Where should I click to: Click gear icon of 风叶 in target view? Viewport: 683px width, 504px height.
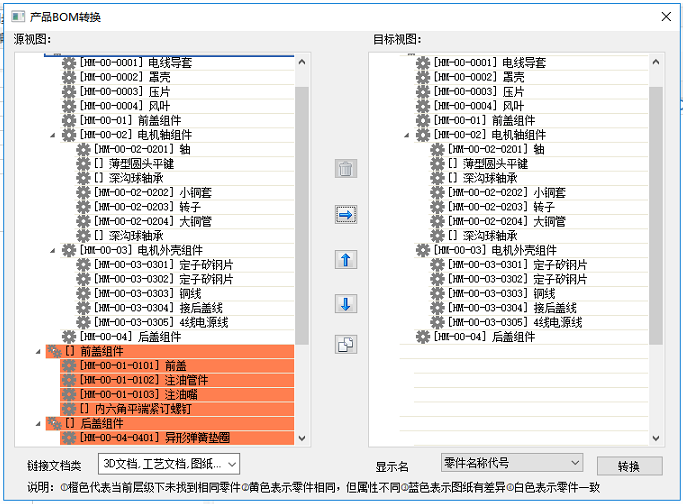[x=423, y=106]
